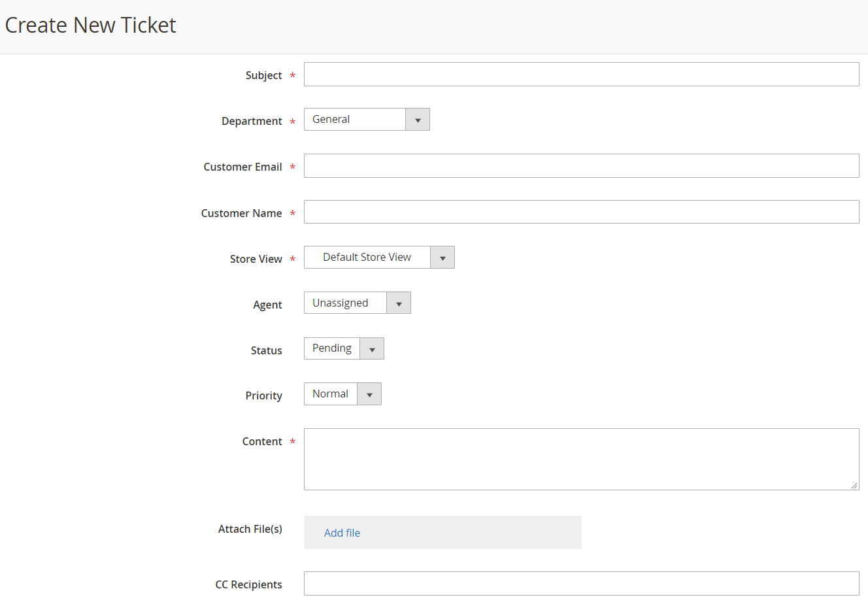Click the Attach File(s) label
Viewport: 868px width, 606px height.
(250, 529)
